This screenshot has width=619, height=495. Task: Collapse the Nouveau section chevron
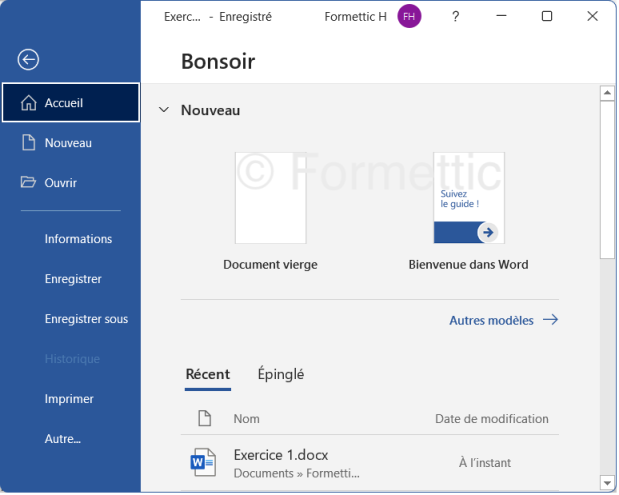click(x=164, y=110)
